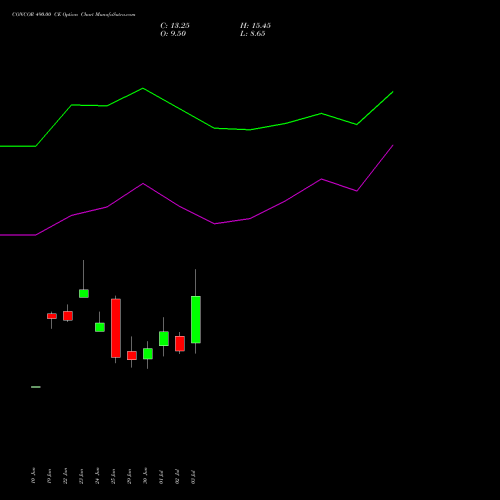Click the green candle on 30 Jun

pyautogui.click(x=148, y=354)
